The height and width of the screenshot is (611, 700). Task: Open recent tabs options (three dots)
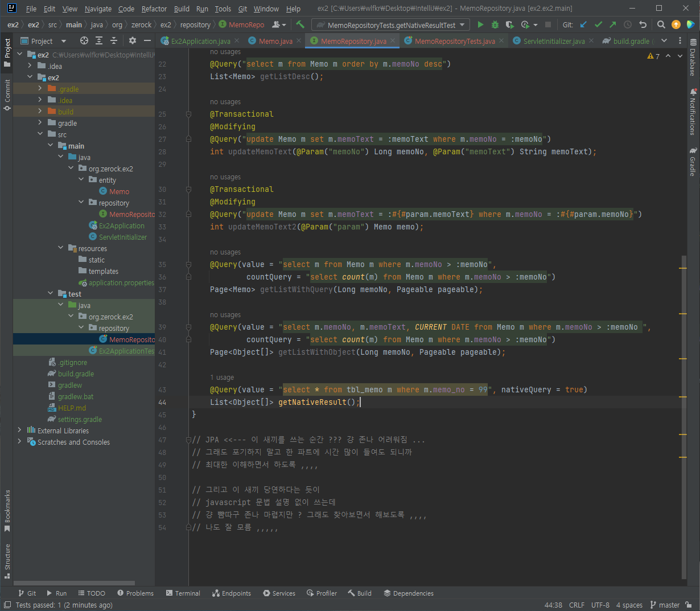pyautogui.click(x=680, y=40)
